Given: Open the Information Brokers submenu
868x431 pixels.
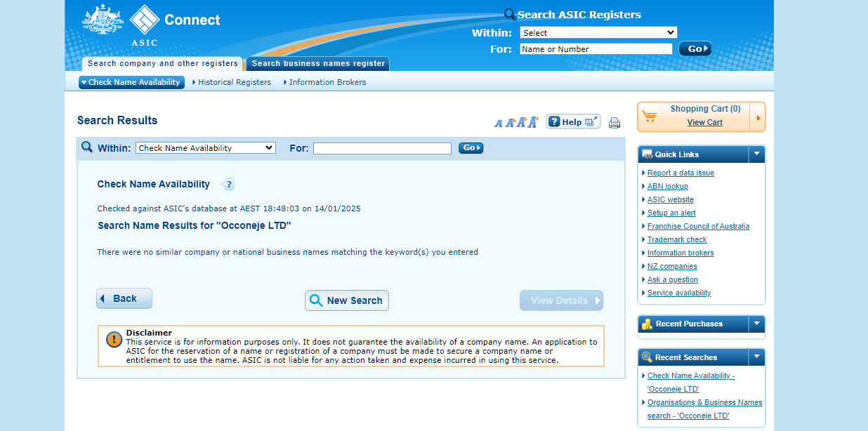Looking at the screenshot, I should point(325,82).
